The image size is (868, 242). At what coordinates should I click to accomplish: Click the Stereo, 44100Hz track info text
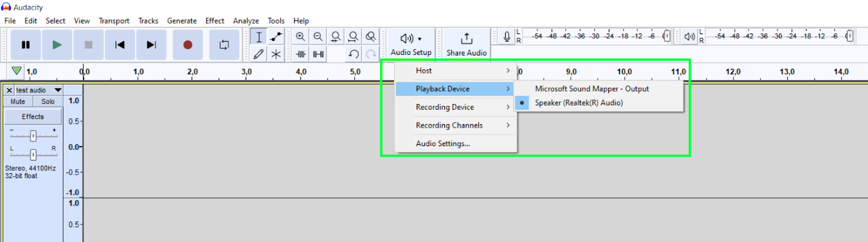30,168
